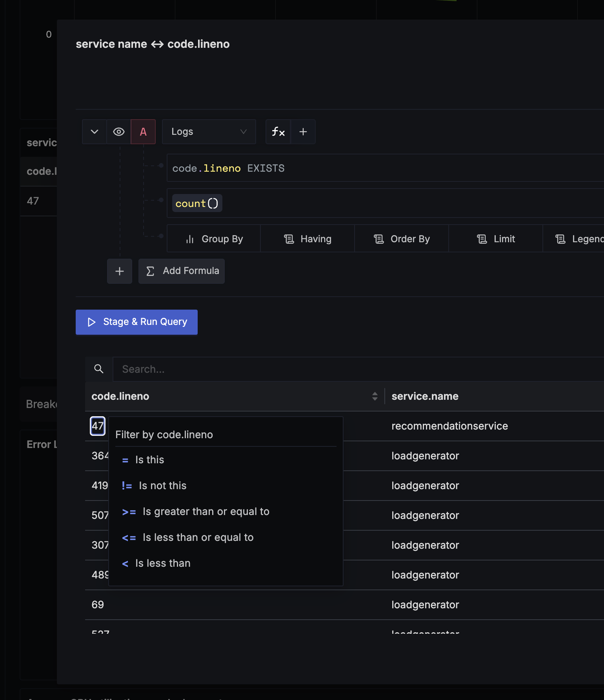Click the 69 line number cell
The height and width of the screenshot is (700, 604).
tap(98, 605)
